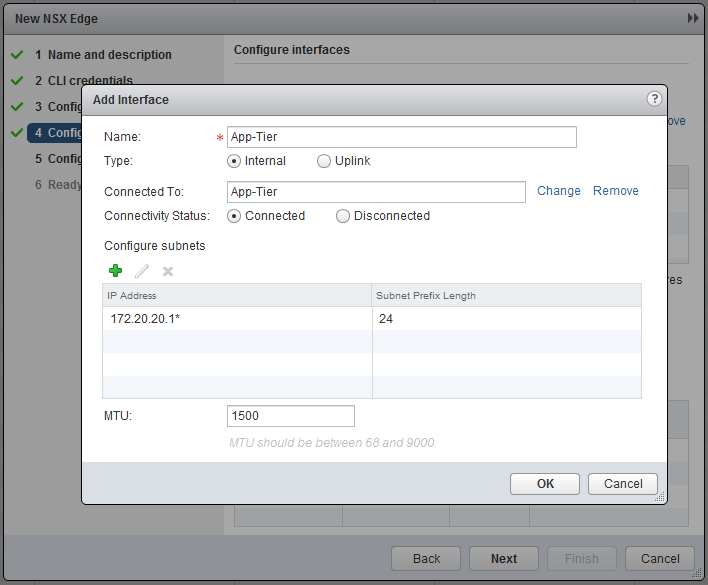Click the X delete subnet icon
Viewport: 708px width, 585px height.
168,271
